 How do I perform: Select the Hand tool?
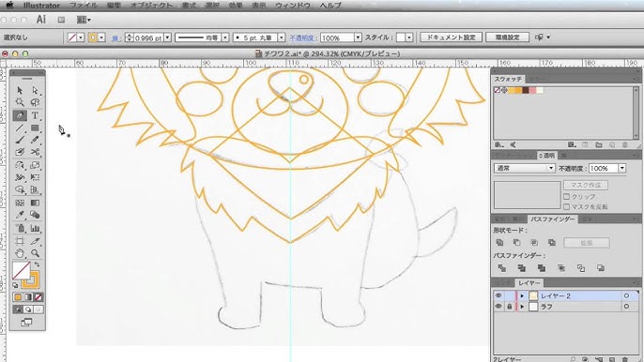click(20, 253)
